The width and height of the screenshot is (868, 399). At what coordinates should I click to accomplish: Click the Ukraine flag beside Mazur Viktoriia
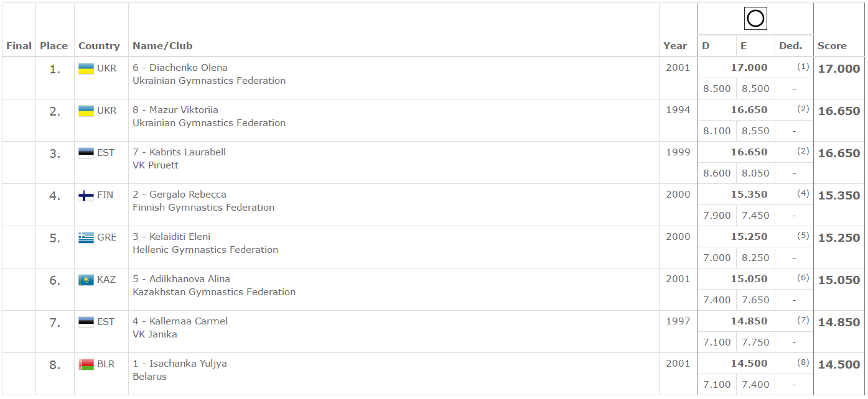pyautogui.click(x=86, y=111)
